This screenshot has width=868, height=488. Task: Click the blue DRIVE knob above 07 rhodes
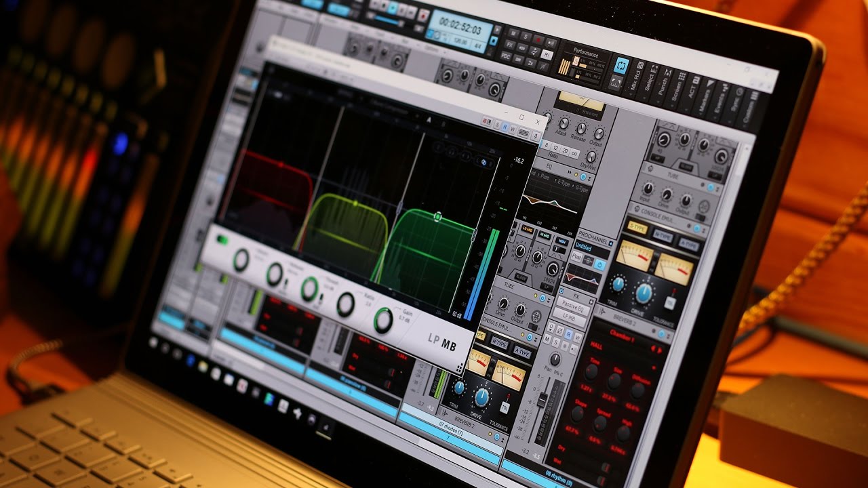481,399
